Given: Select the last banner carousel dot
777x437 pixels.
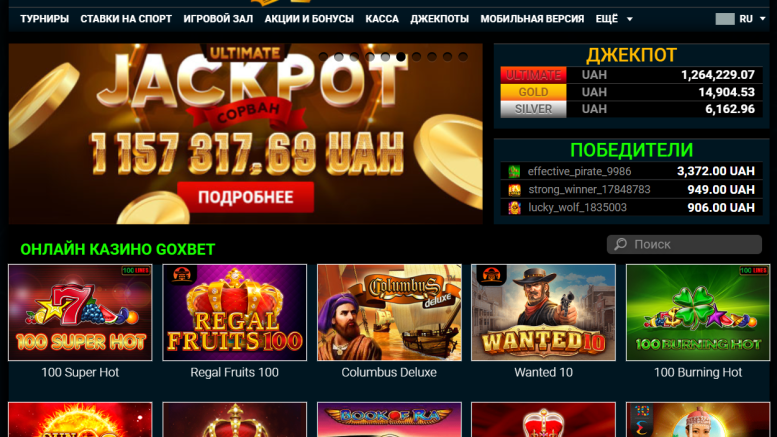Looking at the screenshot, I should click(463, 56).
